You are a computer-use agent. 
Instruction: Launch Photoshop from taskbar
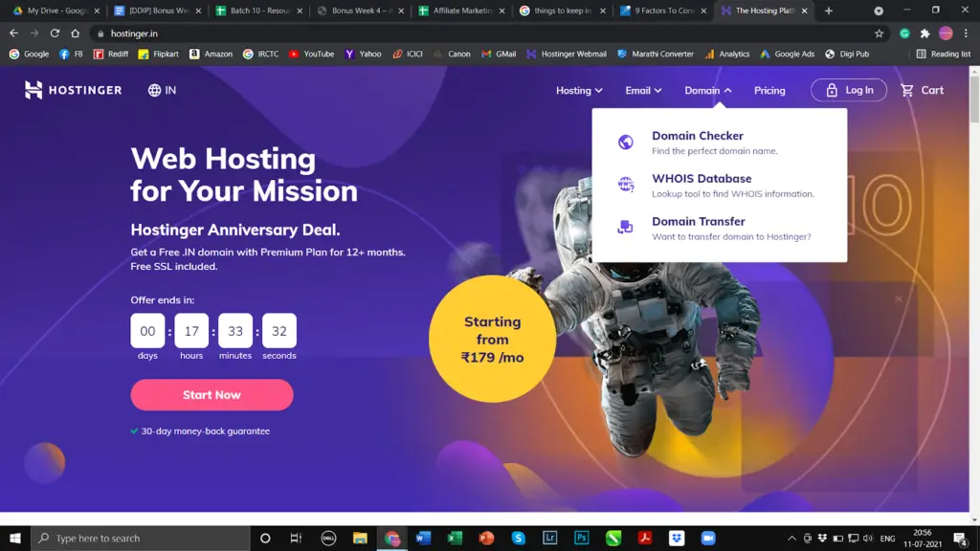pyautogui.click(x=581, y=538)
